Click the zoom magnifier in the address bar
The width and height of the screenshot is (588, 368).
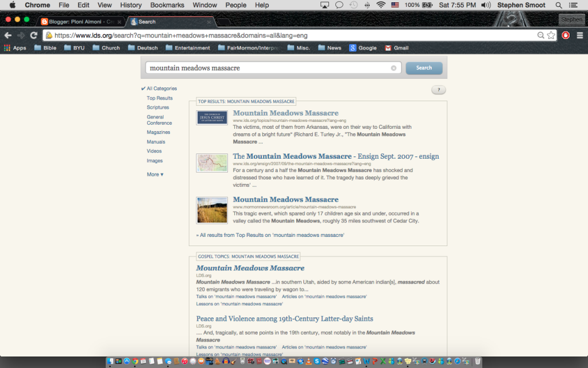coord(541,35)
